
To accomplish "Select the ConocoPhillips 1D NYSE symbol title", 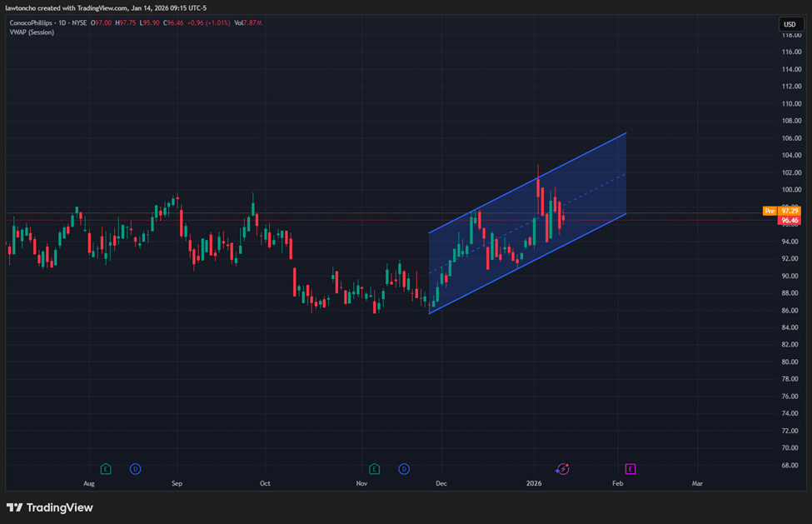I will coord(48,22).
